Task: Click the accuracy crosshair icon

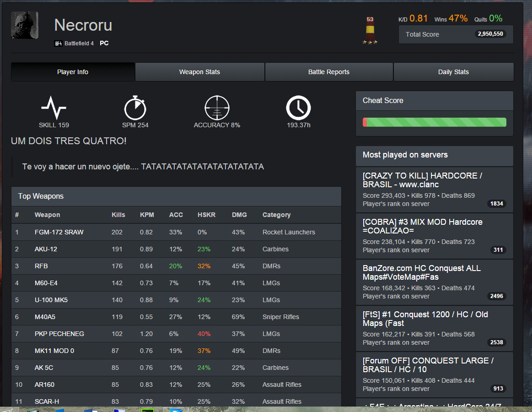Action: 217,108
